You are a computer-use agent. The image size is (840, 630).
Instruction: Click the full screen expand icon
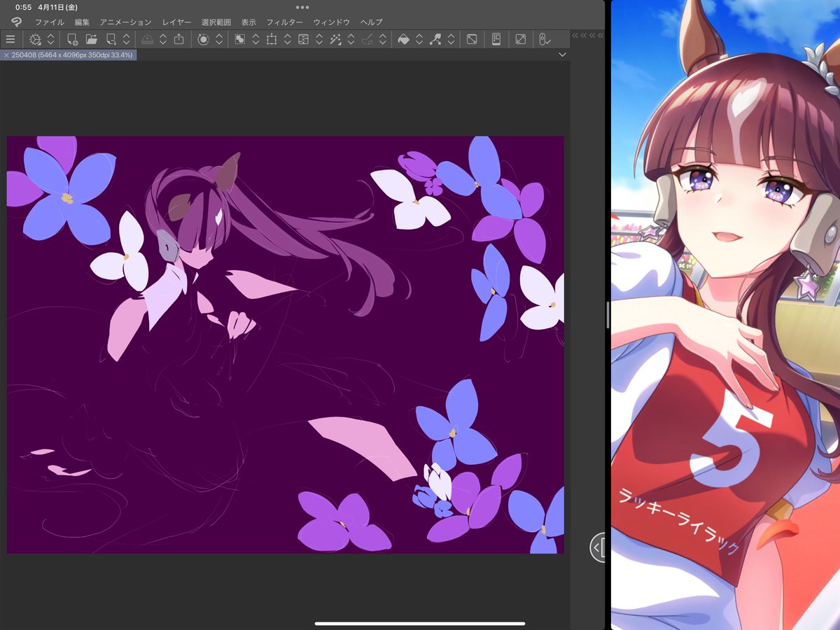coord(520,39)
